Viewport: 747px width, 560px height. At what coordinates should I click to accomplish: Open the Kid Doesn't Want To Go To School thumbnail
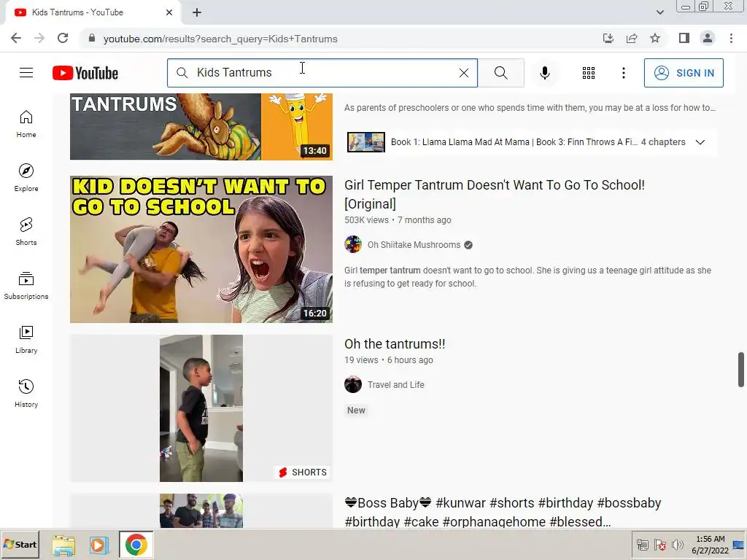(x=201, y=249)
